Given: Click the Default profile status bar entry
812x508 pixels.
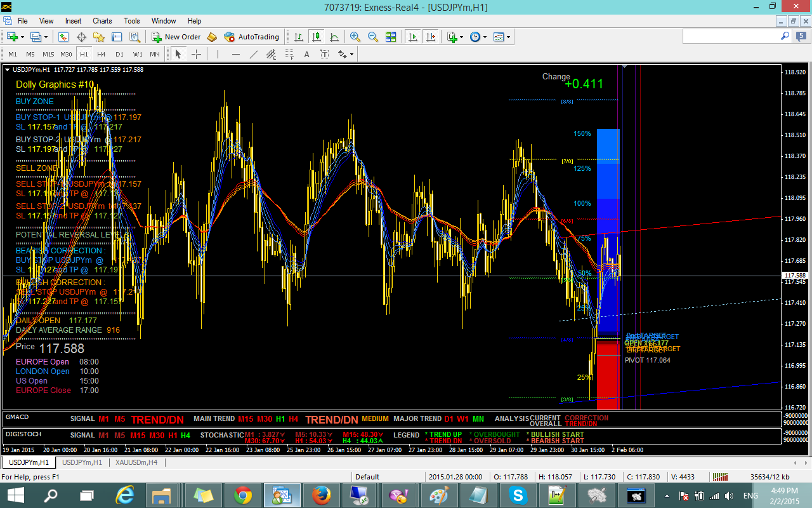Looking at the screenshot, I should (367, 477).
